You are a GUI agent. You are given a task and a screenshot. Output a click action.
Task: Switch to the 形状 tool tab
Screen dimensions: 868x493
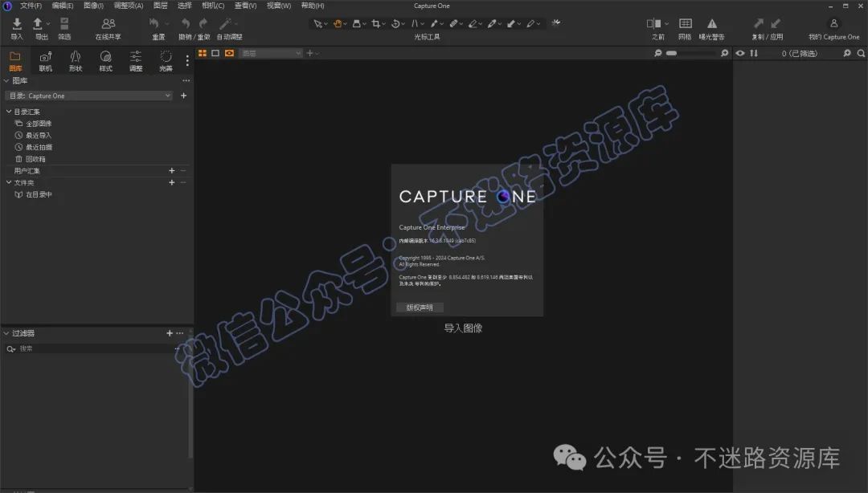coord(76,61)
